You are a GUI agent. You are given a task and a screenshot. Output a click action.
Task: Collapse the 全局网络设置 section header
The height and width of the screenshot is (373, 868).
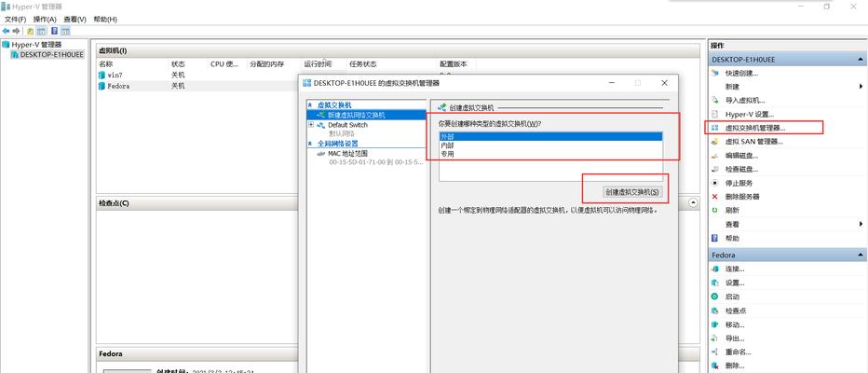click(311, 143)
